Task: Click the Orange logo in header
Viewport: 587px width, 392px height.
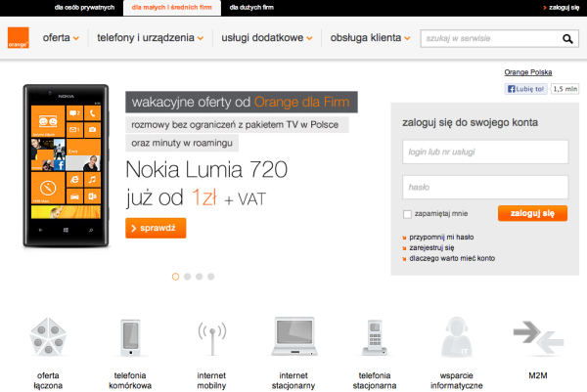Action: (x=16, y=38)
